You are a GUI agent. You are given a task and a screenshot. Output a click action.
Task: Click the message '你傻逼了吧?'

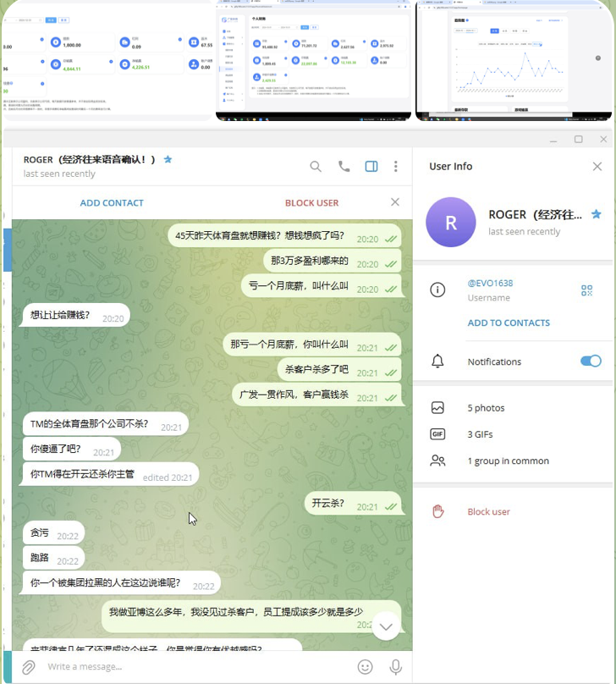pyautogui.click(x=71, y=450)
